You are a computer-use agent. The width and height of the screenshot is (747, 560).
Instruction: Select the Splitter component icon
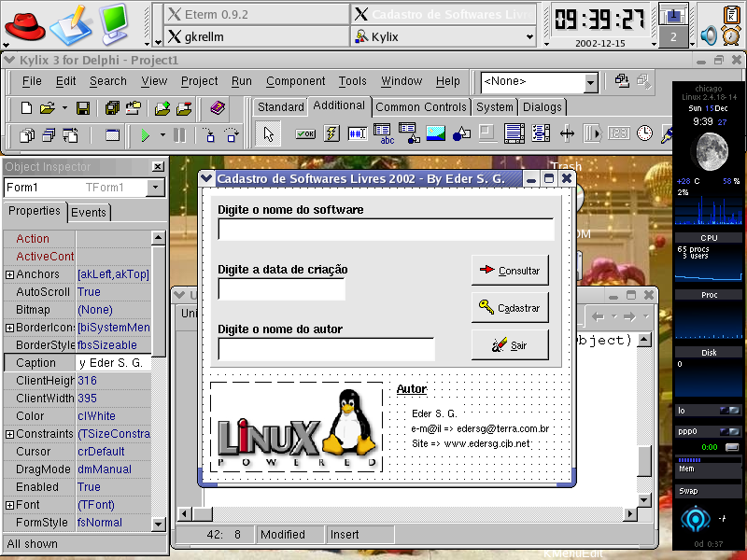click(x=567, y=133)
